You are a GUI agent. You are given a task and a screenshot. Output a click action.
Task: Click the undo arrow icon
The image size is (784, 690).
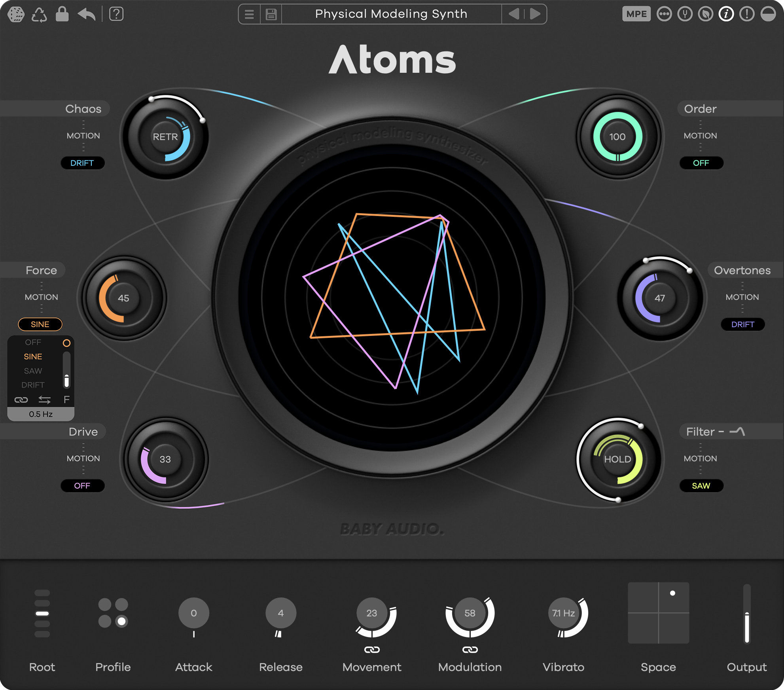(87, 14)
